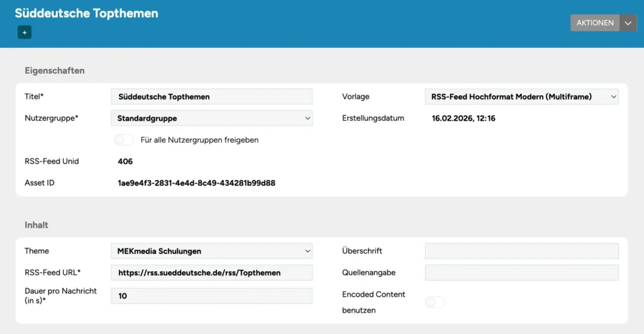644x334 pixels.
Task: Click the Quellenangabe input field
Action: (x=521, y=273)
